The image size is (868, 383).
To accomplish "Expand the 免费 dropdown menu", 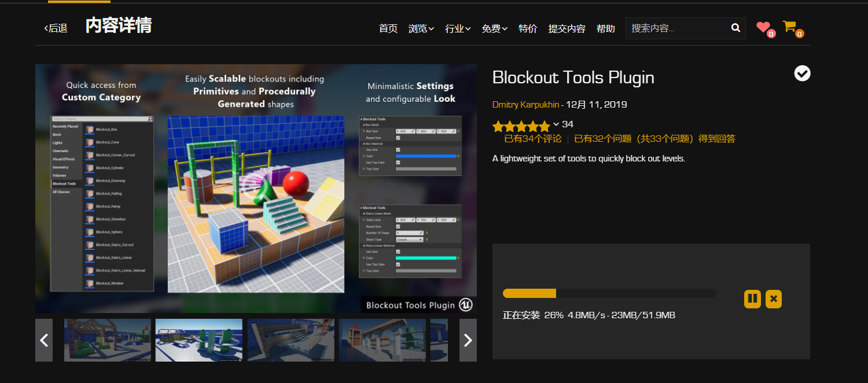I will pyautogui.click(x=495, y=28).
